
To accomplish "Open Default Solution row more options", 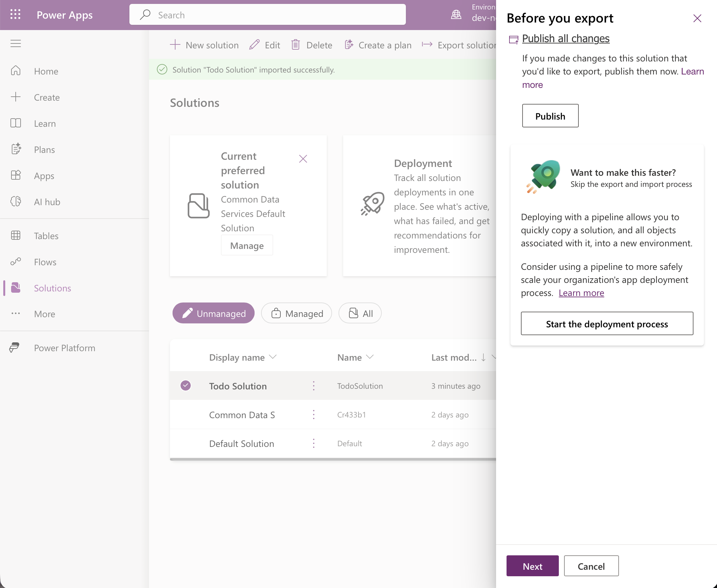I will click(x=313, y=443).
